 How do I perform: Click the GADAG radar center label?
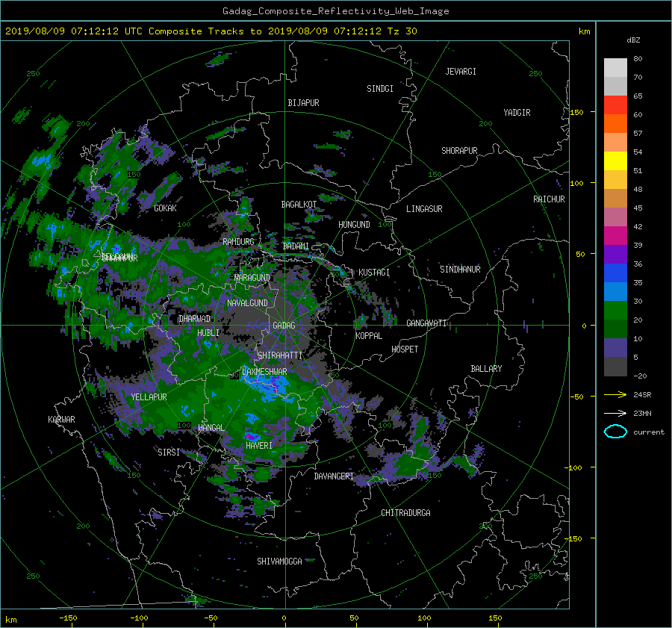284,326
